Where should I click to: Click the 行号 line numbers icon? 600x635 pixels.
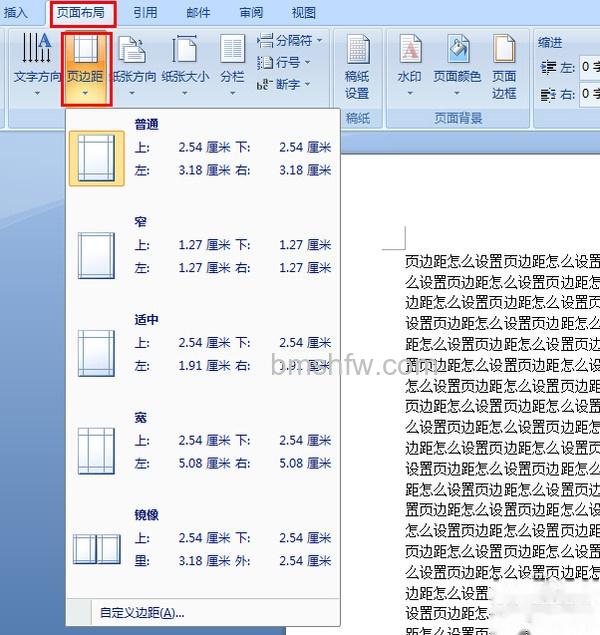[265, 62]
